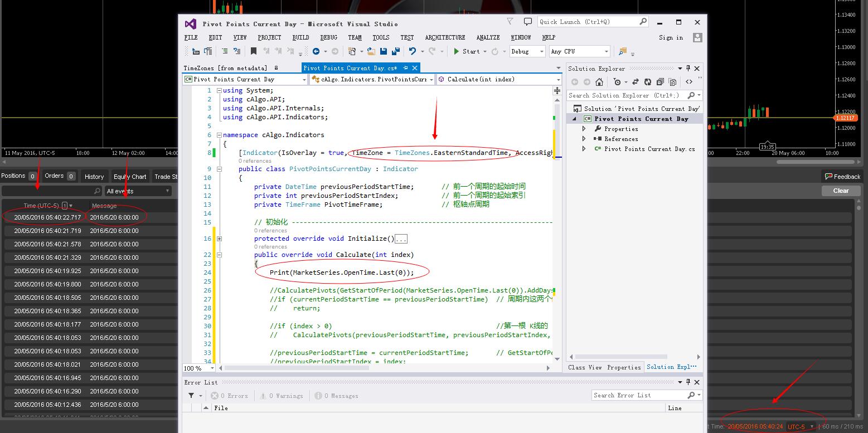Pin the Pivot Points Current Day.cs tab

pos(406,68)
